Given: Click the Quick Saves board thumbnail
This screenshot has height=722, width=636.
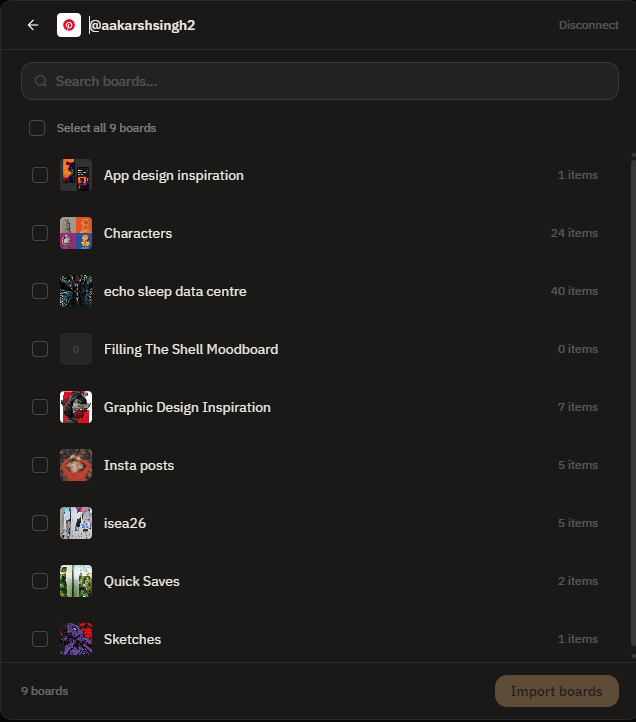Looking at the screenshot, I should 76,581.
